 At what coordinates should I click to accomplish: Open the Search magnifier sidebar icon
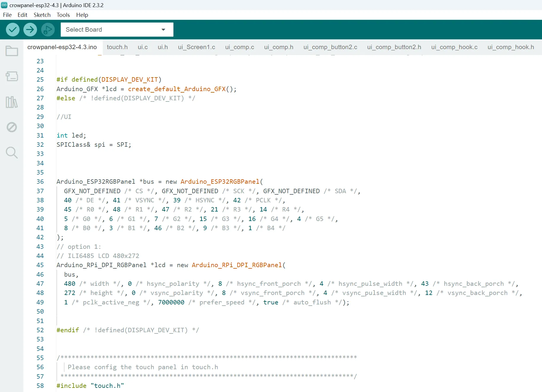pyautogui.click(x=12, y=153)
